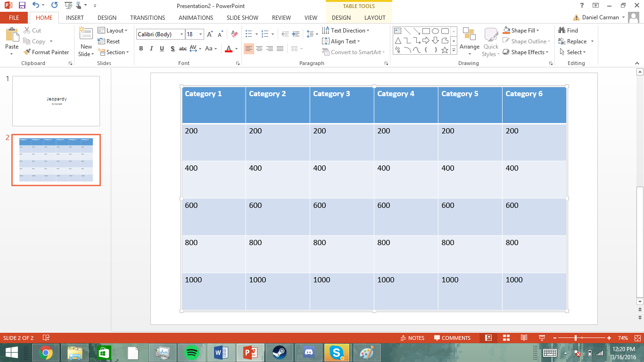
Task: Switch to the SLIDE SHOW ribbon tab
Action: click(242, 18)
